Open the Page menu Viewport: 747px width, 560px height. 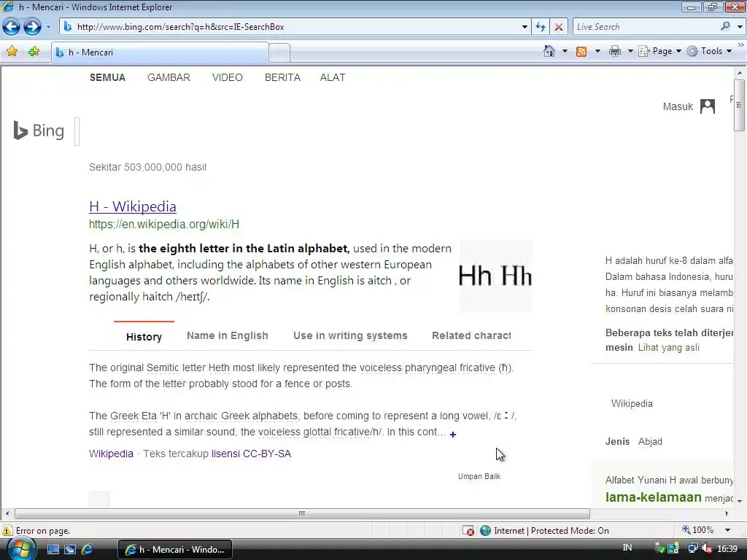point(659,51)
